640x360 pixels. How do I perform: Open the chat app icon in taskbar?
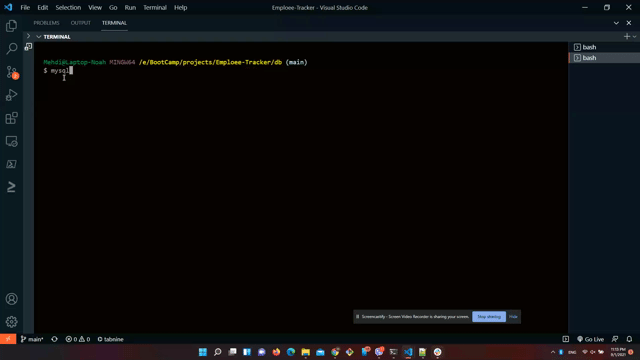tap(262, 352)
